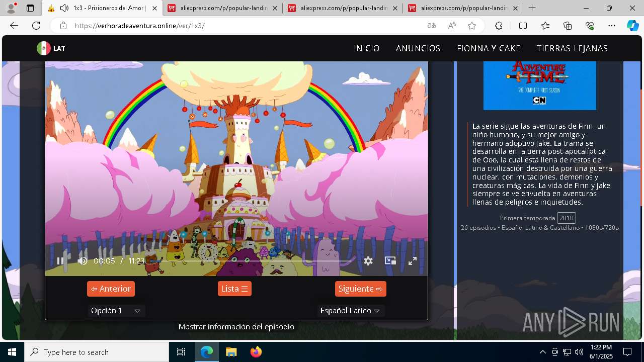This screenshot has height=362, width=644.
Task: Show hidden system tray icons
Action: (542, 352)
